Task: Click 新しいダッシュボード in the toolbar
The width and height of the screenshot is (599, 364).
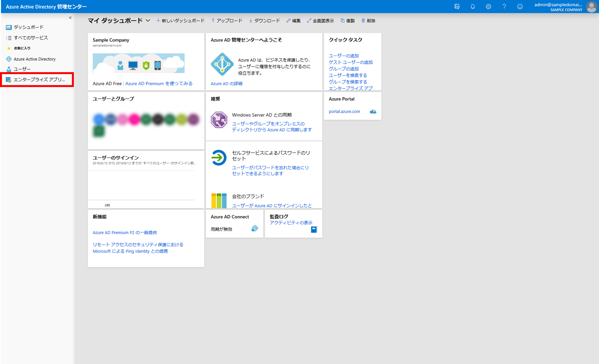Action: [180, 21]
